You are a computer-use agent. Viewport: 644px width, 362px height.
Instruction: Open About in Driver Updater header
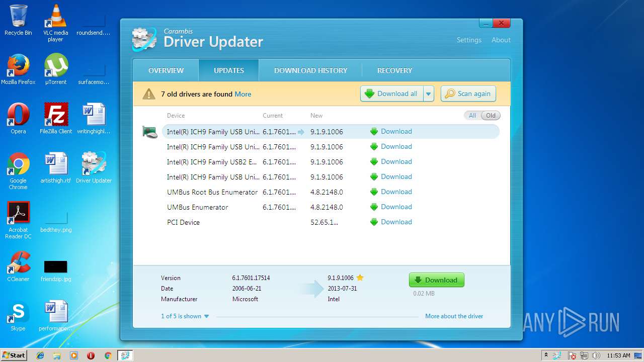(501, 40)
